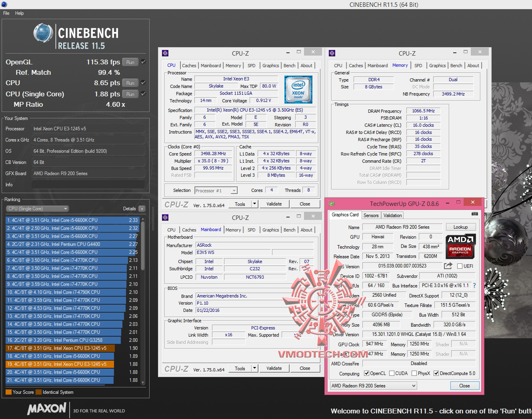Toggle the CUDA checkbox

pyautogui.click(x=392, y=373)
